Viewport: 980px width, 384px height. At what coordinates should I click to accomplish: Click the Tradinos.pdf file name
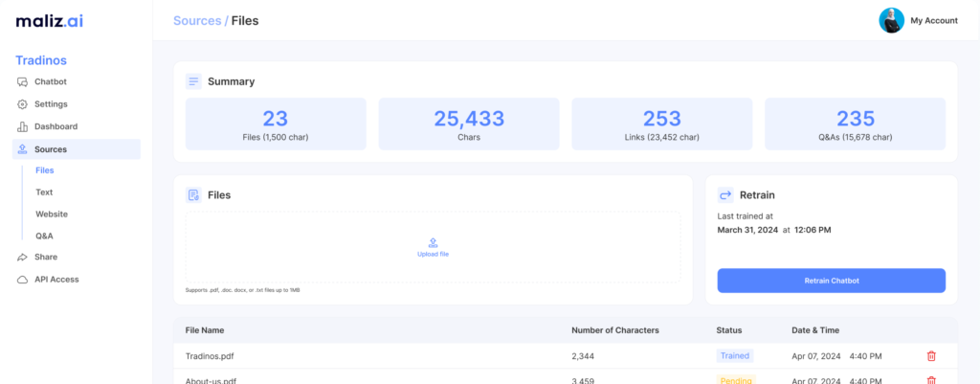tap(212, 356)
